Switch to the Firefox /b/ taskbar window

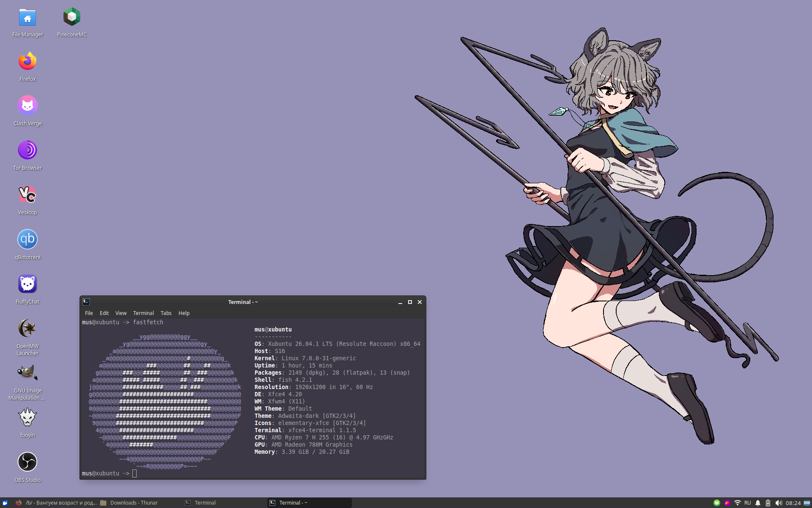pos(56,503)
